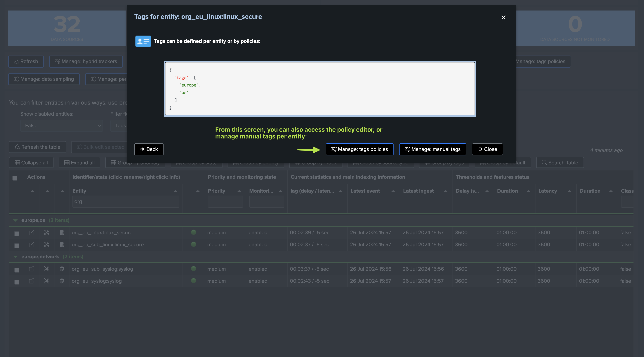Screen dimensions: 644x357
Task: Click database icon for org_eu_sub_linux:linux_secure
Action: [62, 245]
